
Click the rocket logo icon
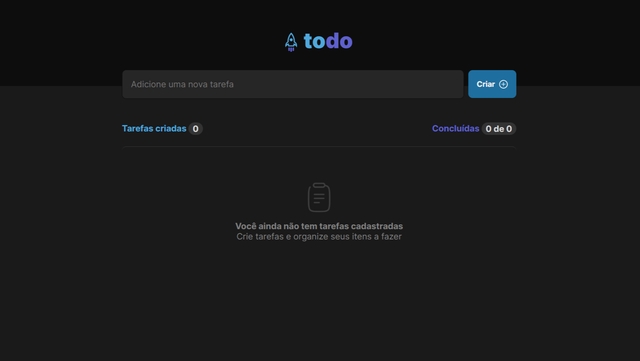pyautogui.click(x=291, y=42)
